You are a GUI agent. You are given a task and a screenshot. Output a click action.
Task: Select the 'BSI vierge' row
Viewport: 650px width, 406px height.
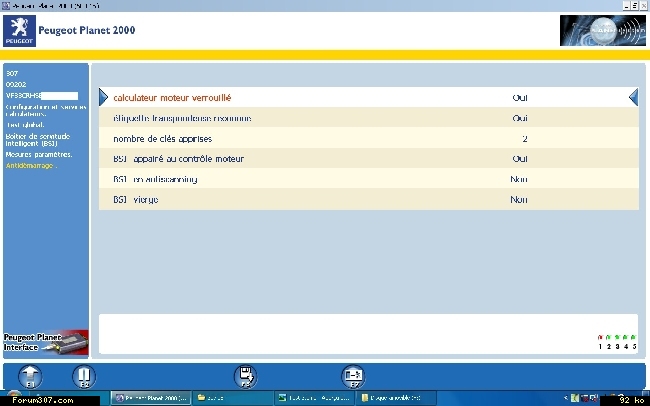369,199
